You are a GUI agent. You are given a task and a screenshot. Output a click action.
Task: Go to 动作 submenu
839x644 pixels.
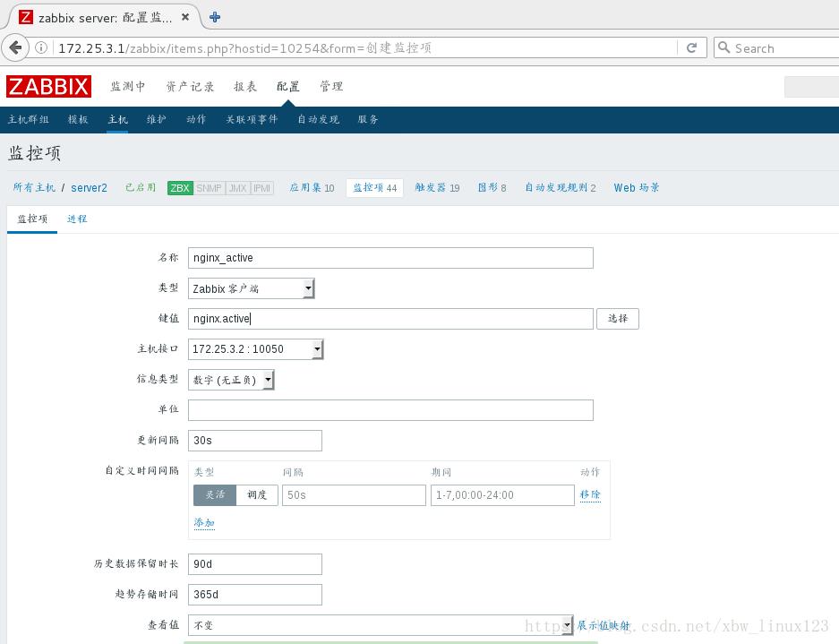pyautogui.click(x=196, y=119)
